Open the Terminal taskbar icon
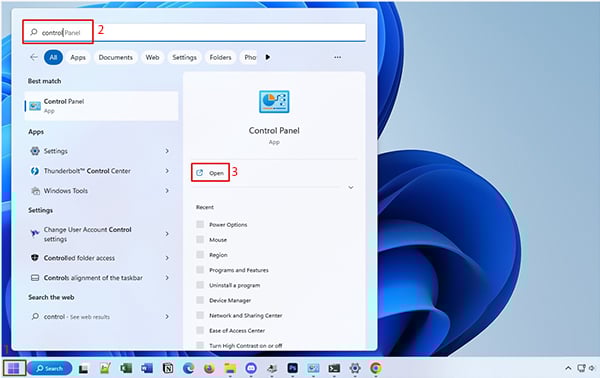 point(334,368)
